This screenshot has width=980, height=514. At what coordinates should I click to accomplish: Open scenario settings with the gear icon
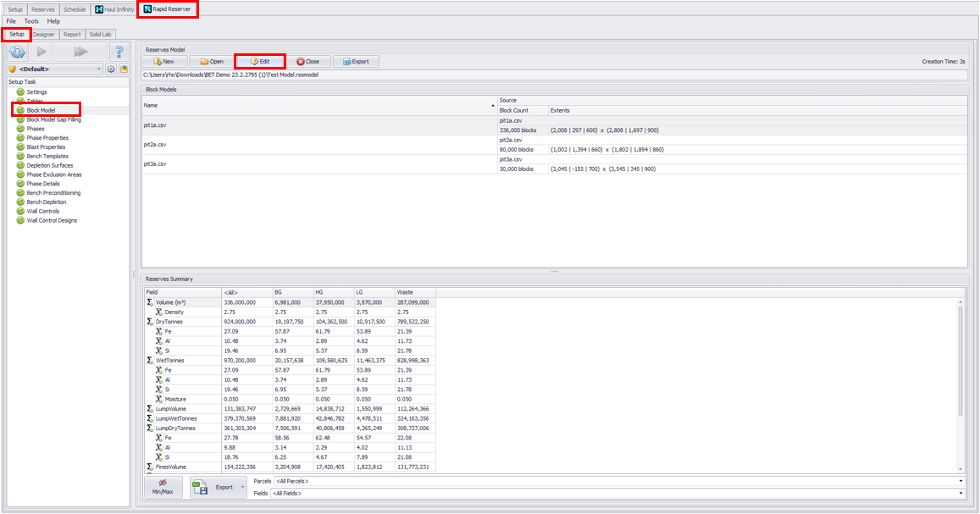(111, 69)
